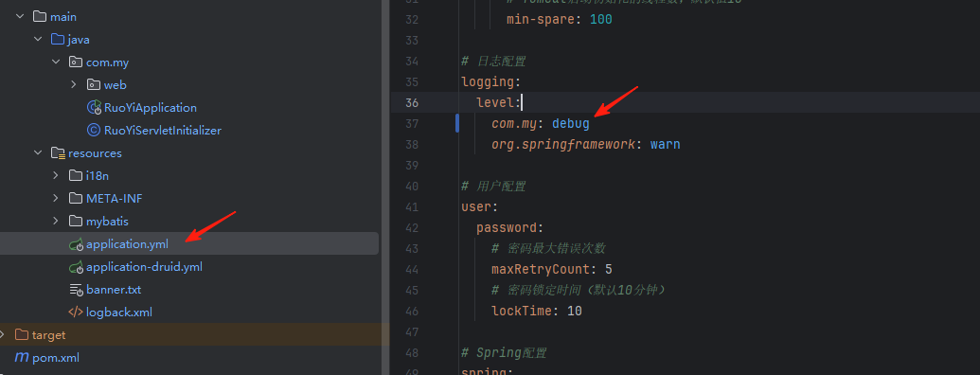Screen dimensions: 980x375
Task: Select the target folder label
Action: (48, 334)
